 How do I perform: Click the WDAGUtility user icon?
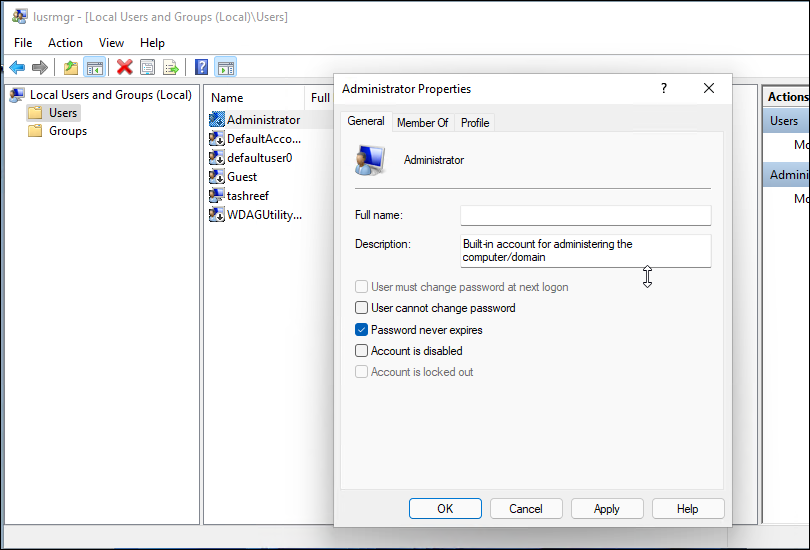click(x=216, y=215)
